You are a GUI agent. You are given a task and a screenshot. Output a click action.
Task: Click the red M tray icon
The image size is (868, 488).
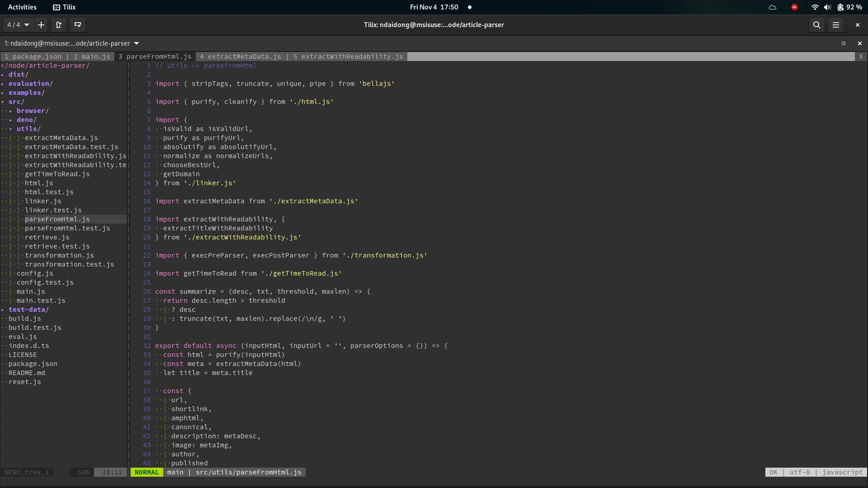[x=794, y=7]
